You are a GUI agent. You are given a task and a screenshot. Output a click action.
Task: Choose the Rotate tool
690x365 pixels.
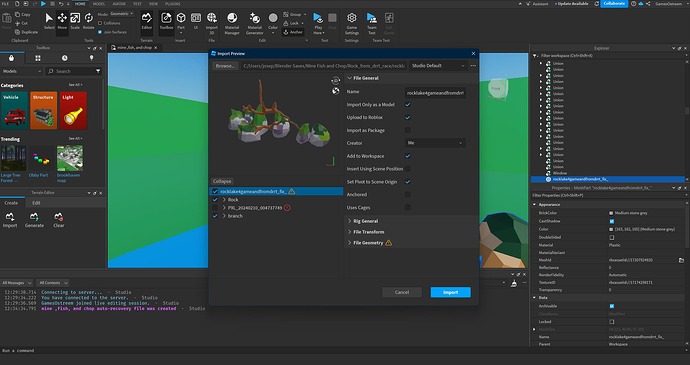coord(88,21)
